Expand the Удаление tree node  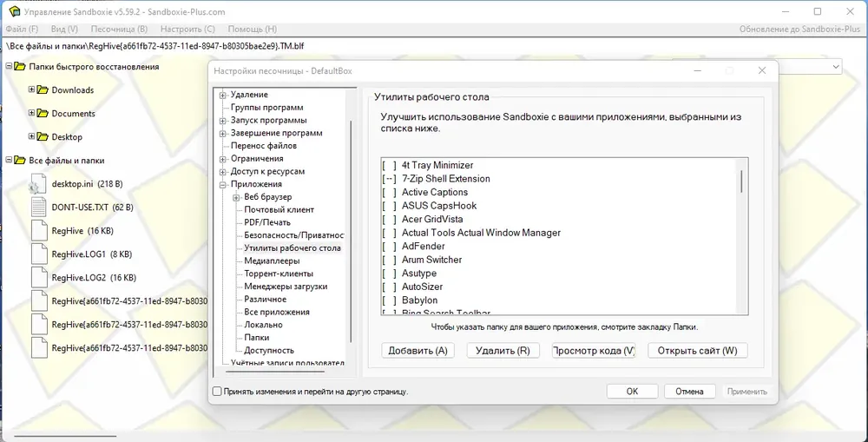coord(223,96)
